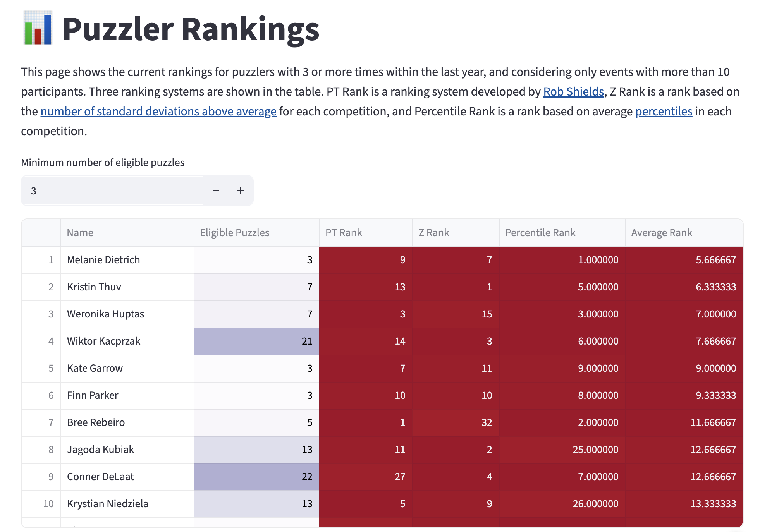
Task: Focus the minimum eligible puzzles number field
Action: pos(113,190)
